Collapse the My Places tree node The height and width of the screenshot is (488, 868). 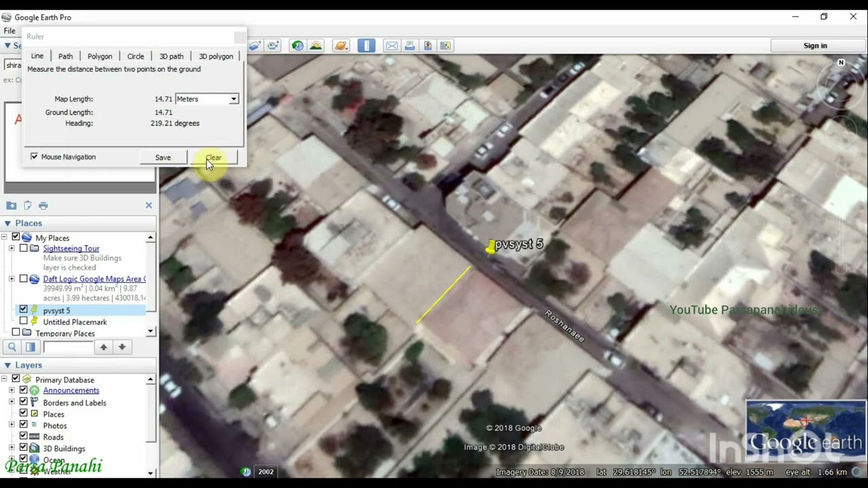point(5,238)
